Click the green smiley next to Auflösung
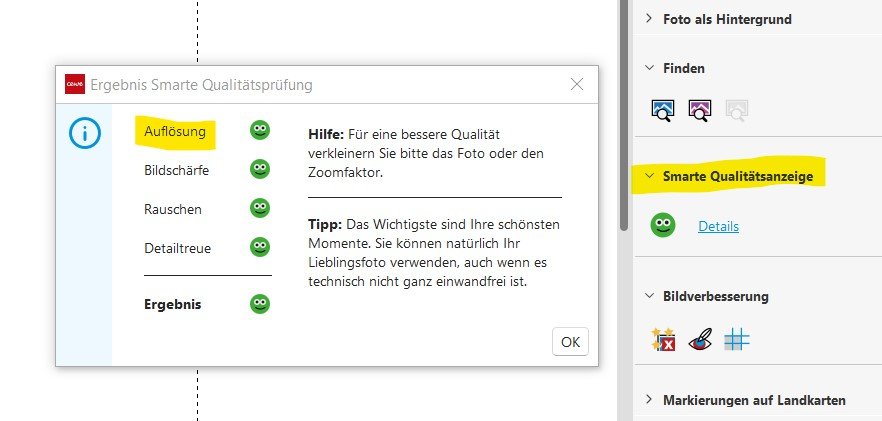Image resolution: width=882 pixels, height=421 pixels. tap(260, 131)
